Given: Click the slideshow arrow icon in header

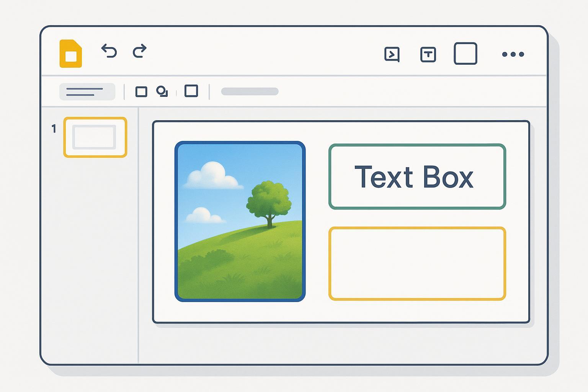Looking at the screenshot, I should coord(392,54).
